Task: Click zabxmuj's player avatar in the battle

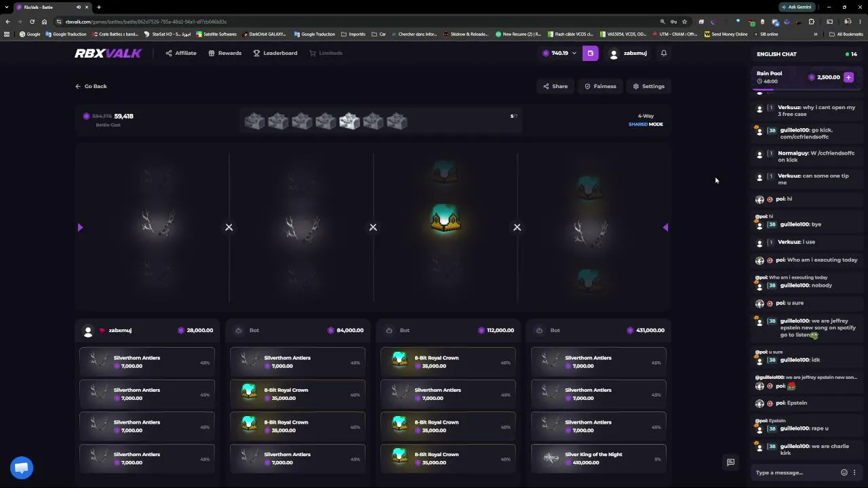Action: click(x=87, y=331)
